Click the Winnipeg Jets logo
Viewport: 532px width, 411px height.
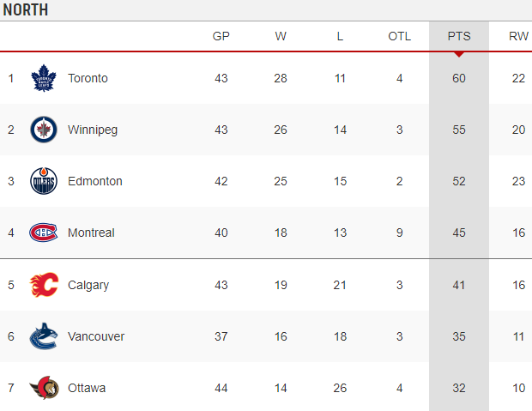[44, 130]
